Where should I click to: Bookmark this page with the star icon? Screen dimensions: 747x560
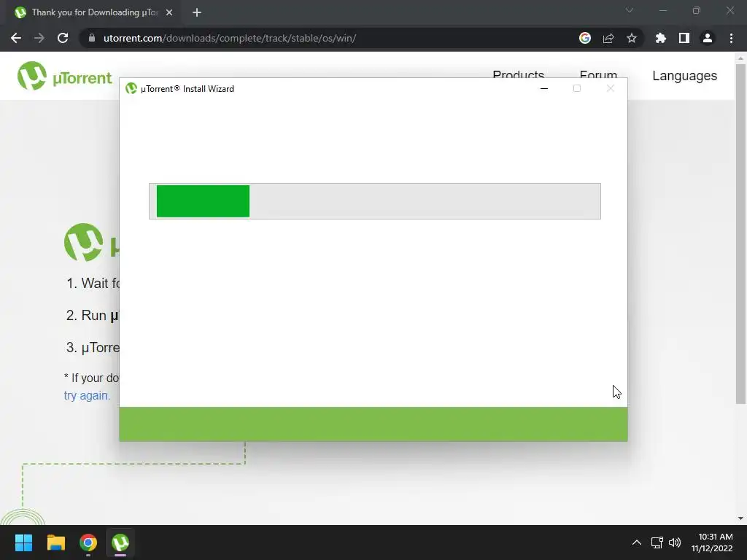(x=632, y=38)
